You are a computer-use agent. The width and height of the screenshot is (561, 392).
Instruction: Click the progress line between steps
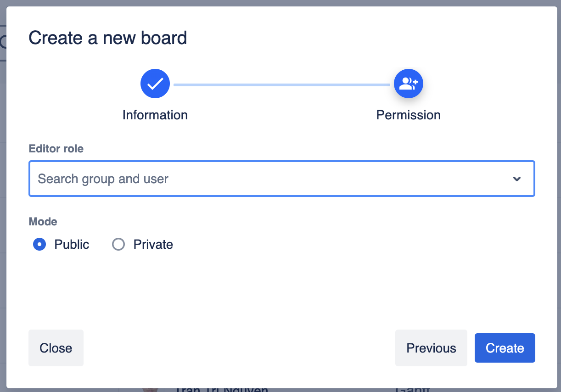click(x=281, y=84)
